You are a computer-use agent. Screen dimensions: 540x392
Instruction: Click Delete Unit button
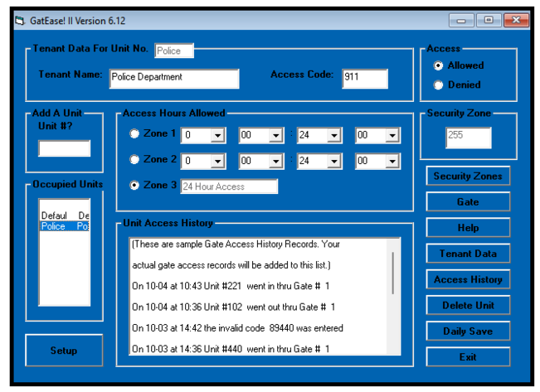[468, 305]
